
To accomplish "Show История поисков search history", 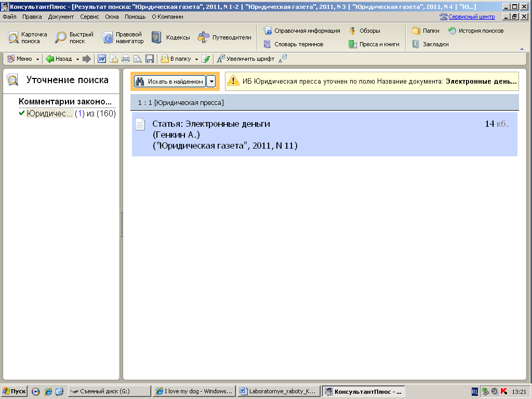I will coord(476,31).
